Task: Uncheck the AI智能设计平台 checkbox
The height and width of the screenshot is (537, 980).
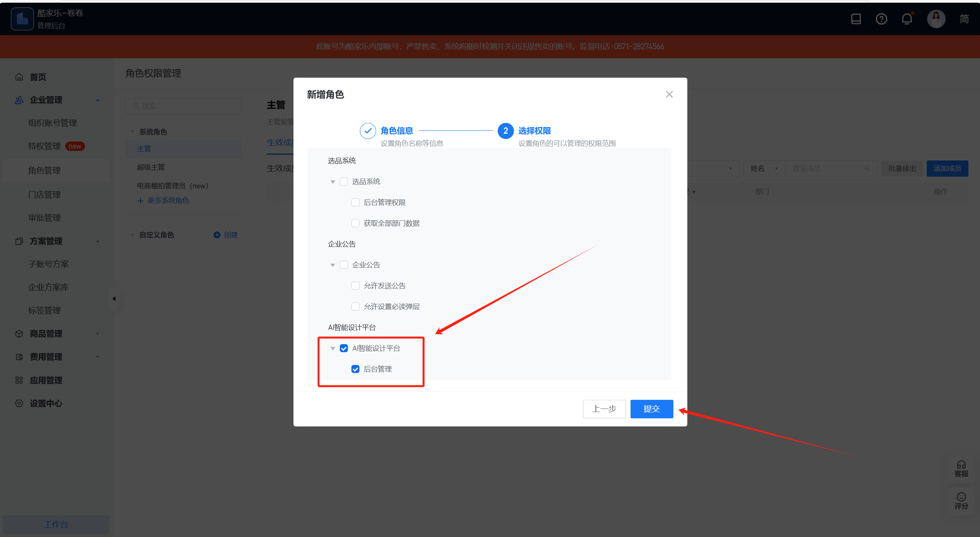Action: 344,348
